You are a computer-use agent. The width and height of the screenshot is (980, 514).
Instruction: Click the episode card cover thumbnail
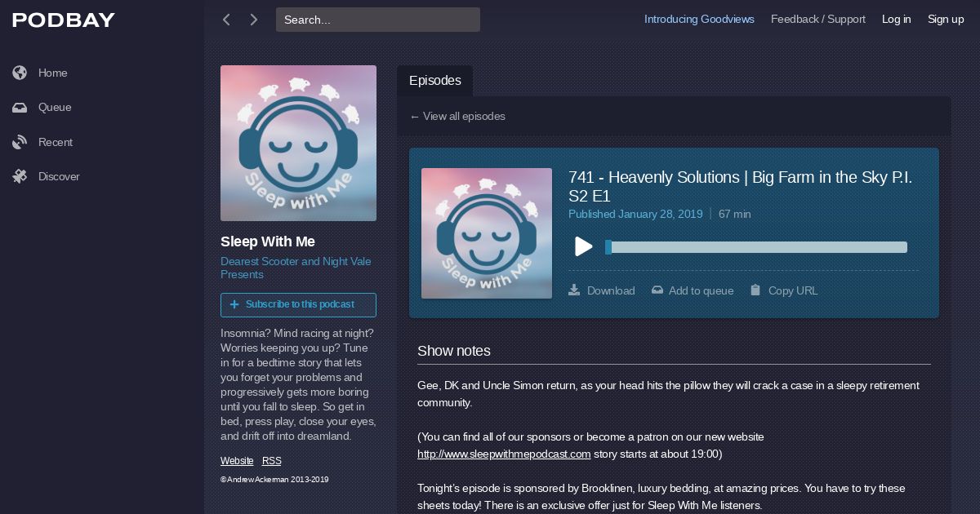(487, 233)
